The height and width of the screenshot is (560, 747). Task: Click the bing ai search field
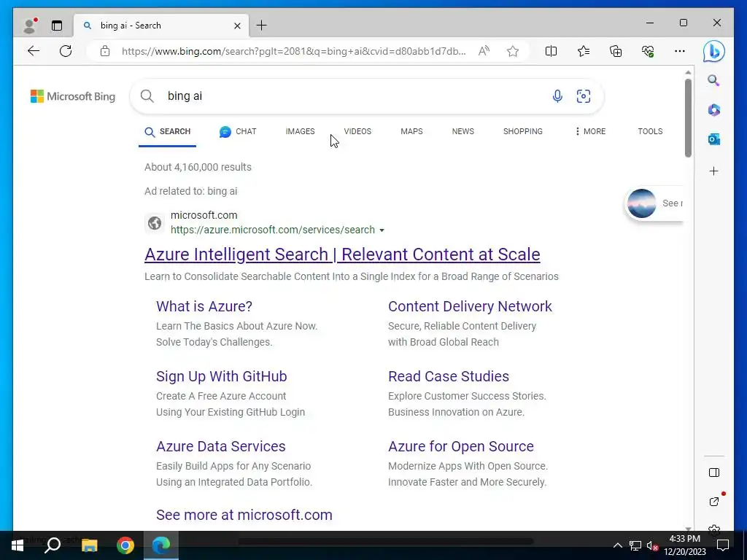[352, 96]
